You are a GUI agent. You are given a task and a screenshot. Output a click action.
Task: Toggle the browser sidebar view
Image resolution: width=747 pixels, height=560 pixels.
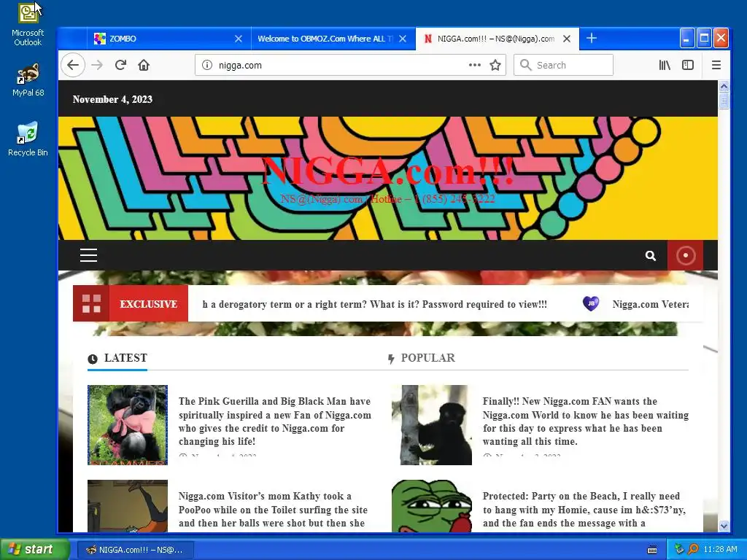[x=687, y=65]
